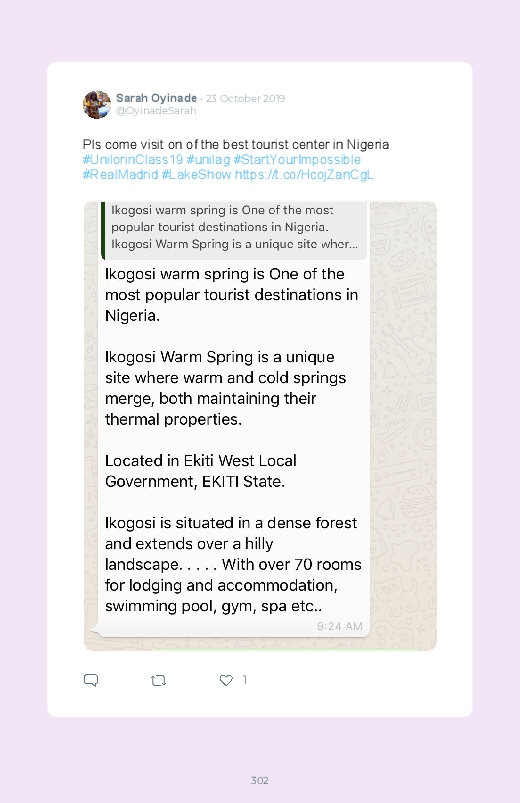Open Sarah Oyinade's profile avatar
The image size is (520, 803).
pos(97,104)
